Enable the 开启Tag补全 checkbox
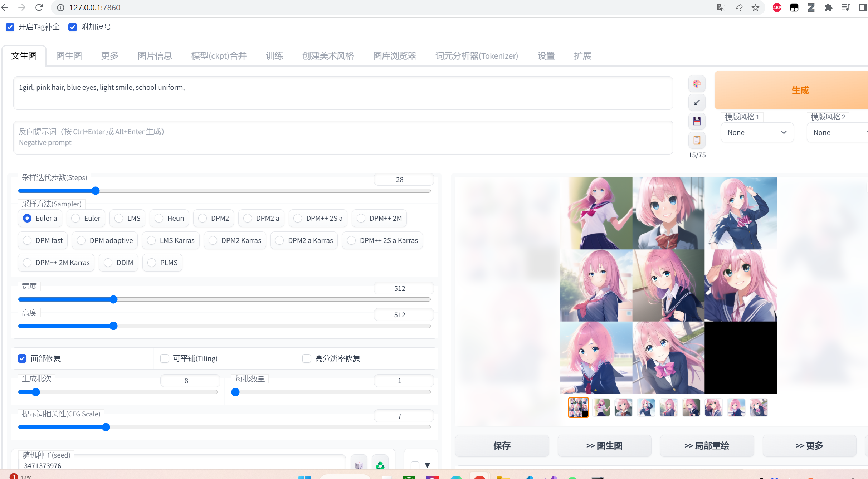 pyautogui.click(x=10, y=27)
